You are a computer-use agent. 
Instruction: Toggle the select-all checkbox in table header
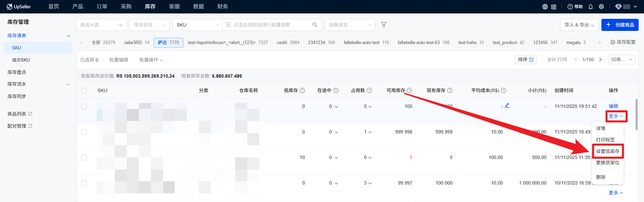click(x=84, y=91)
